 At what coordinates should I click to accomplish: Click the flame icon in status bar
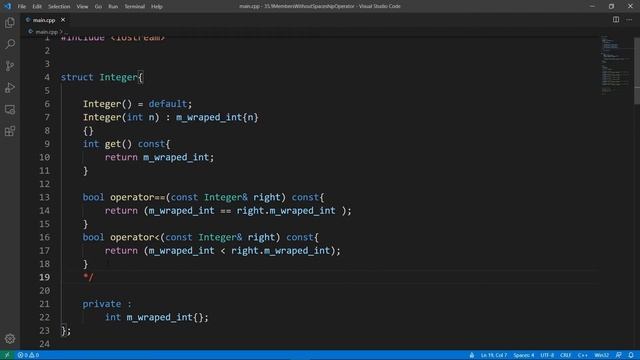tap(472, 355)
